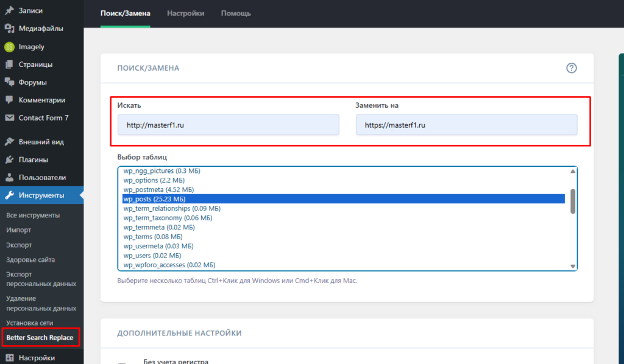Select wp_termmeta (0.02 МБ) table
This screenshot has height=364, width=624.
(x=344, y=227)
